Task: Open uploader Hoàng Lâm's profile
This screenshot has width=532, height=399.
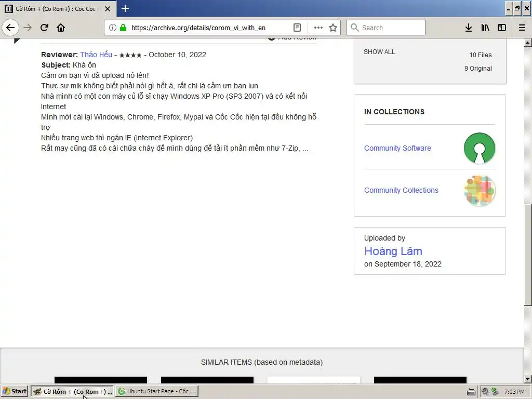Action: click(x=393, y=251)
